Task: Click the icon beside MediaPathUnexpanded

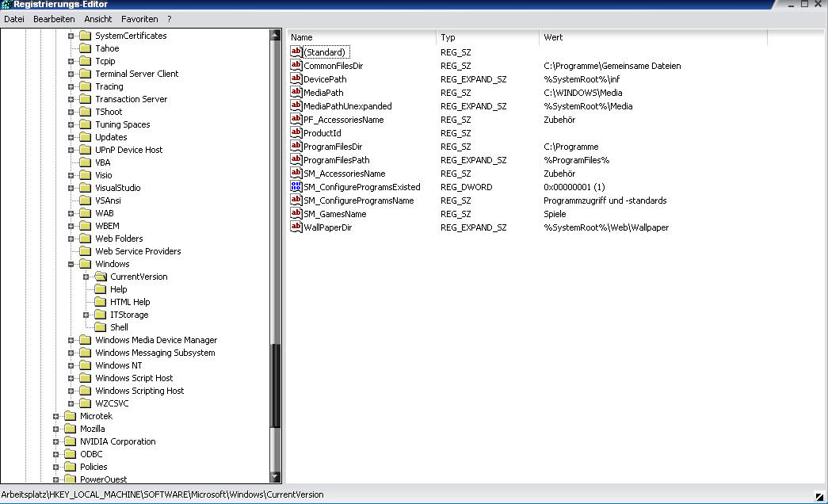Action: [x=296, y=105]
